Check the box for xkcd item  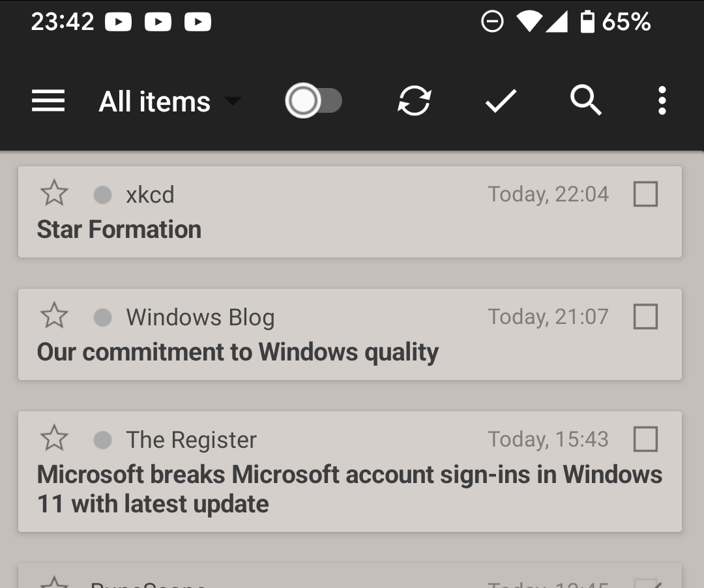[x=645, y=194]
